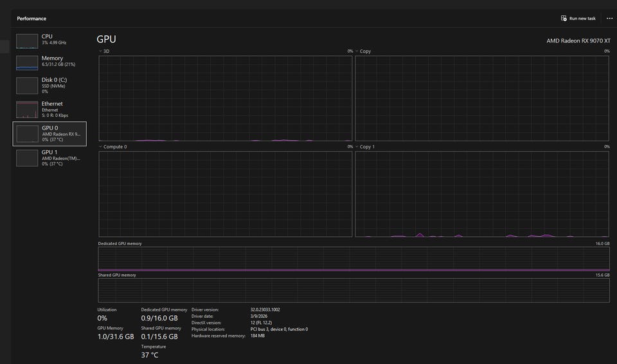617x364 pixels.
Task: Select the Memory performance entry
Action: pos(49,62)
